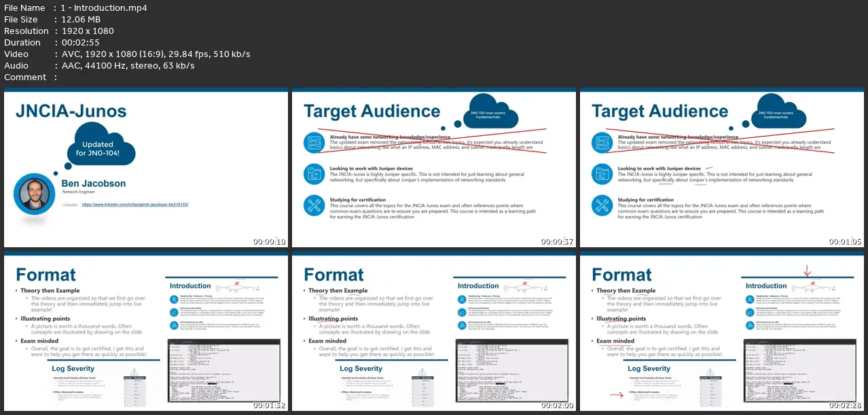Open the Format thumbnail at 00:02:00

click(x=433, y=332)
